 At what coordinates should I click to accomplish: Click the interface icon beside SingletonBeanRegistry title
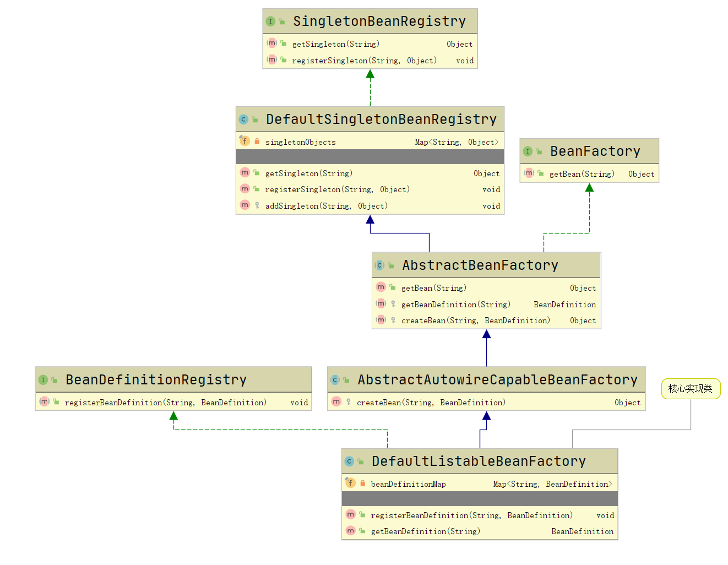[x=270, y=21]
